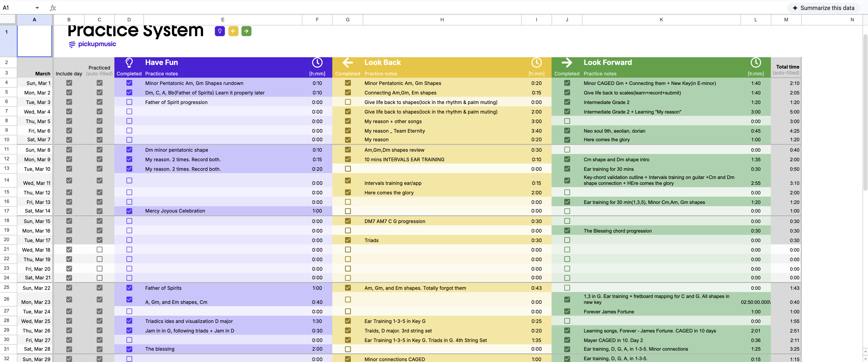Click the vertical scrollbar thumb
The image size is (868, 362).
(865, 113)
